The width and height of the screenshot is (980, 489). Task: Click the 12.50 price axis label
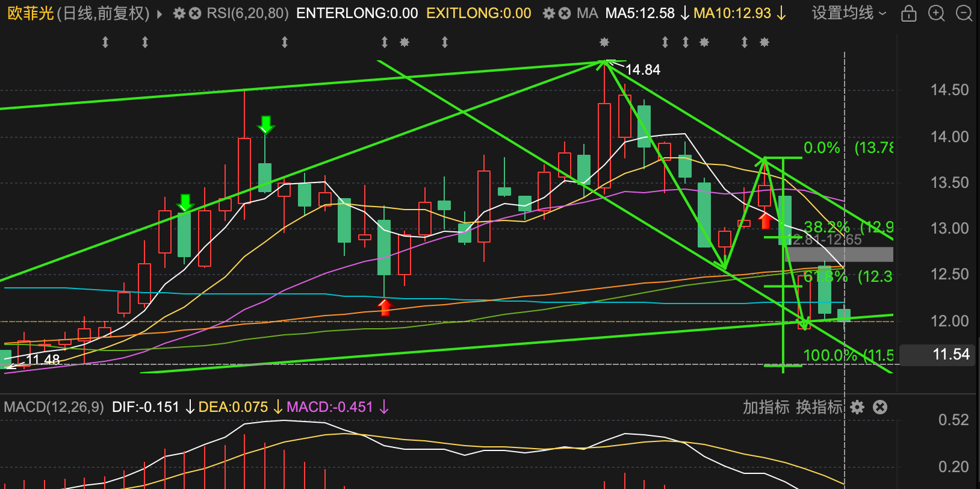coord(949,274)
